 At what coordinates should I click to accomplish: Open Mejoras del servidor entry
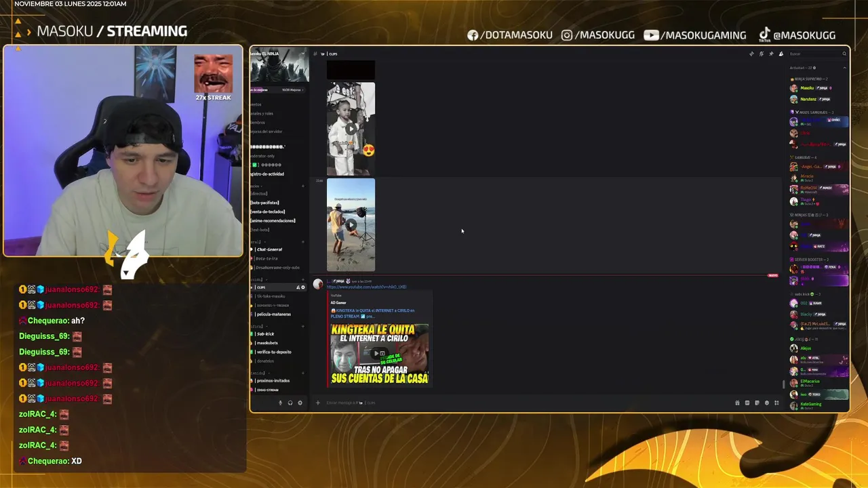pyautogui.click(x=267, y=131)
